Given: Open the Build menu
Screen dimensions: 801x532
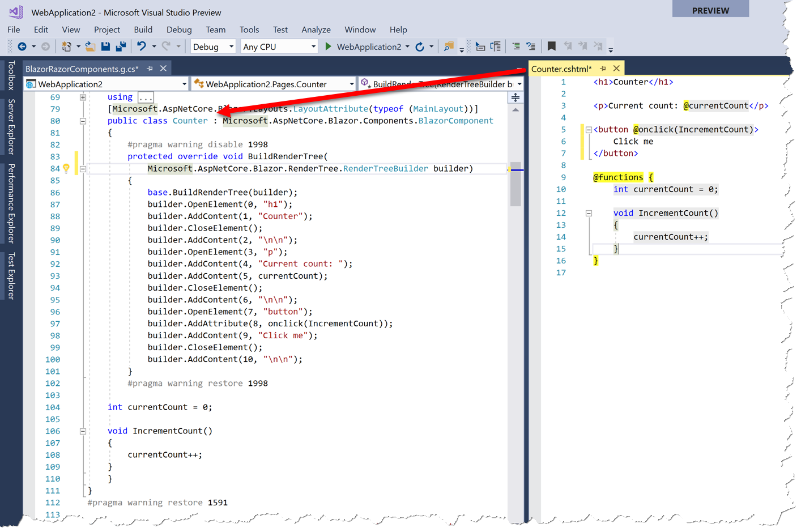Looking at the screenshot, I should [x=143, y=29].
